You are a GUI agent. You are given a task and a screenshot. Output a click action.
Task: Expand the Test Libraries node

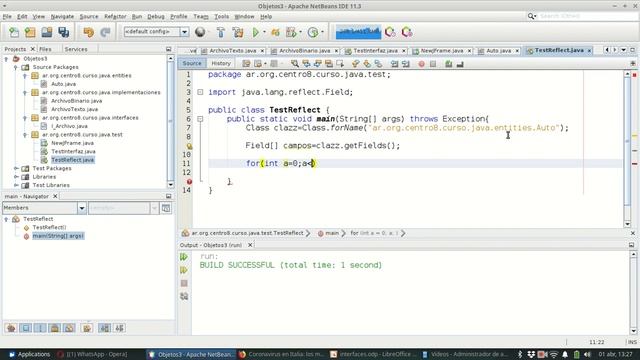pos(16,185)
